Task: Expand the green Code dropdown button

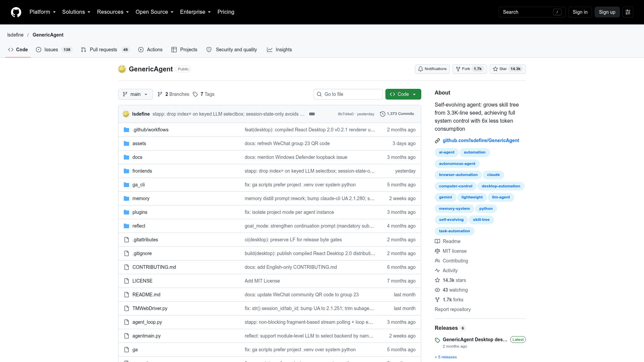Action: (403, 94)
